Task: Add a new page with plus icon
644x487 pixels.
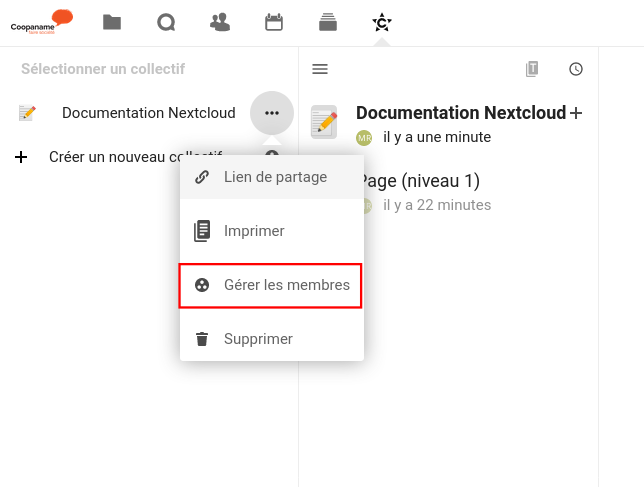Action: [576, 113]
